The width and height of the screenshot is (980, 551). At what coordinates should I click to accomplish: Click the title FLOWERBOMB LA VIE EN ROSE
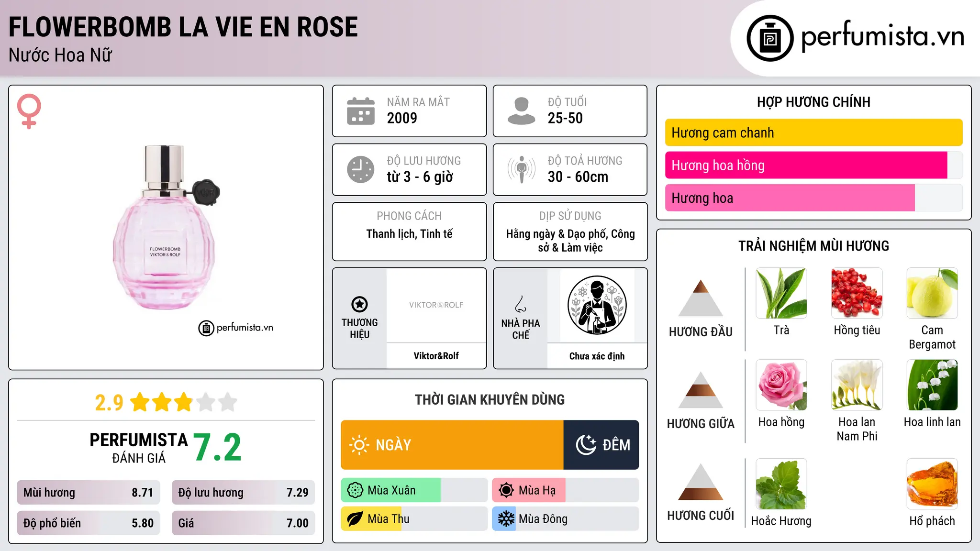(183, 27)
